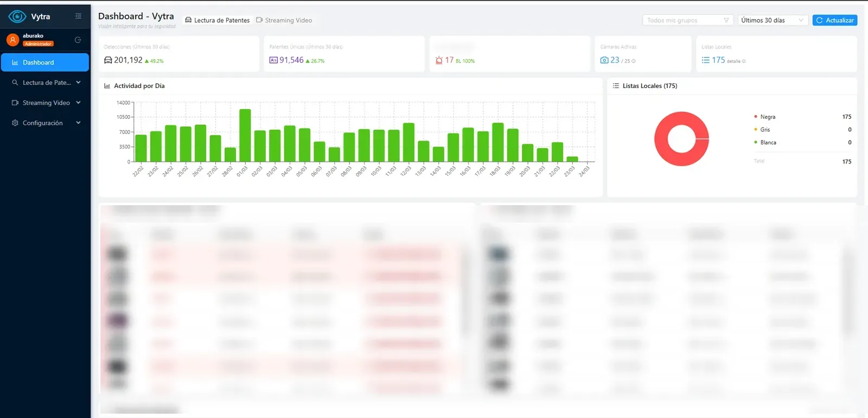
Task: Collapse the sidebar with the menu-fold icon
Action: point(78,16)
